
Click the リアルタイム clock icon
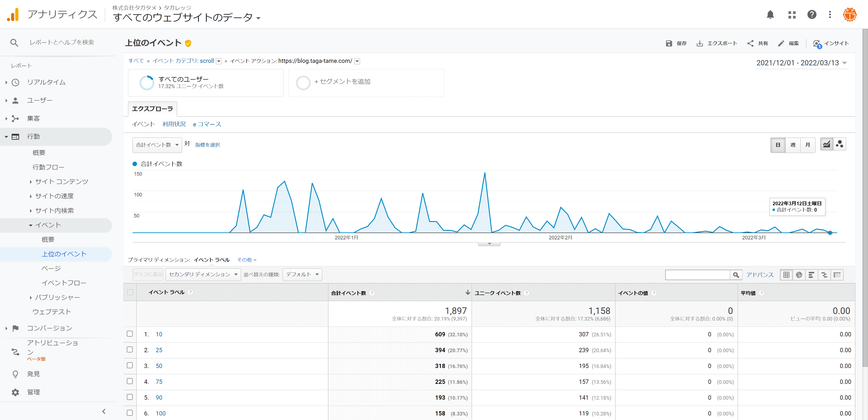click(x=16, y=83)
